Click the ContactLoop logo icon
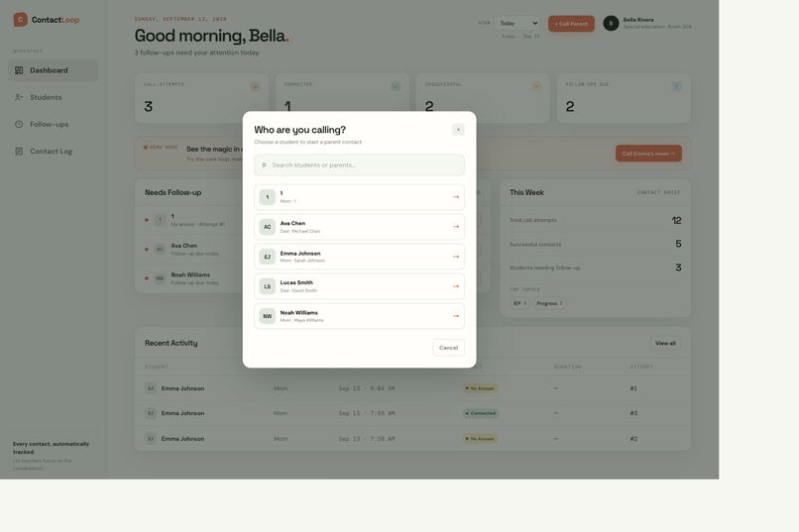The height and width of the screenshot is (532, 799). pyautogui.click(x=21, y=20)
